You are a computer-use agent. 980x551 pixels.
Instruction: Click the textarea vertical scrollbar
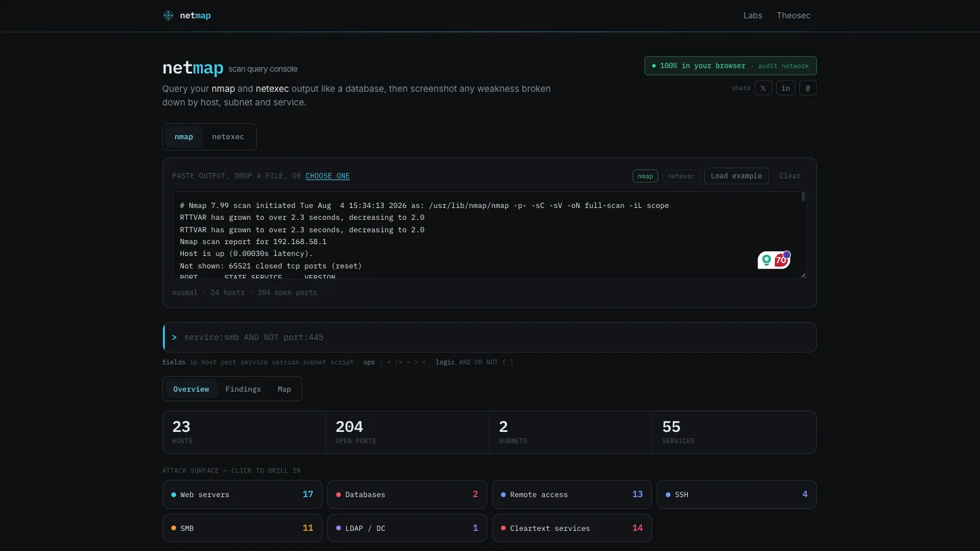[x=803, y=197]
